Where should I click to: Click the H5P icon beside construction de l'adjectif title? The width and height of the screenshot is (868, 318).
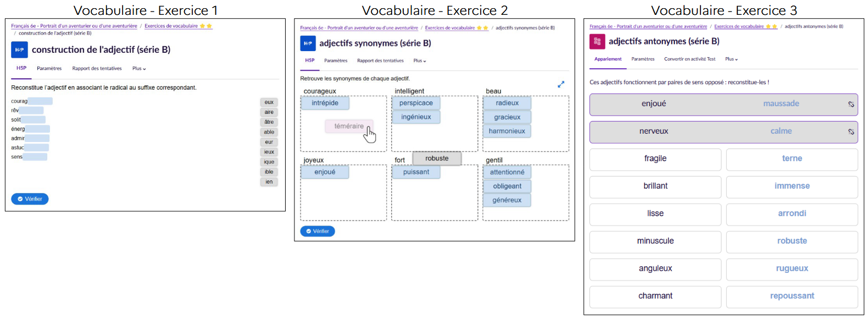tap(19, 50)
